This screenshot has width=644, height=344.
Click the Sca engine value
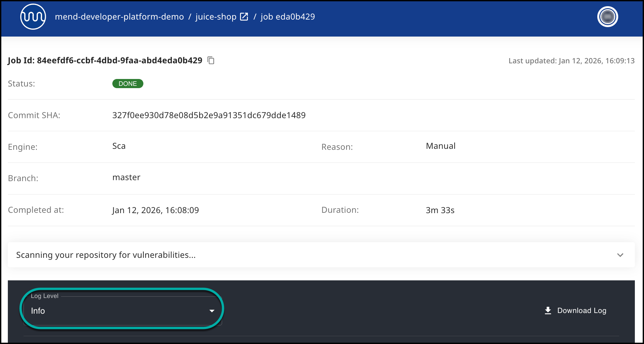119,146
